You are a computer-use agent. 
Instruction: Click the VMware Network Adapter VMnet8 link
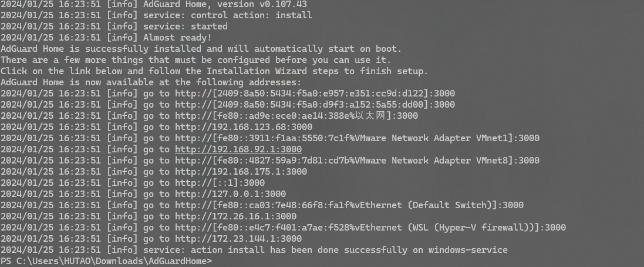(x=358, y=161)
